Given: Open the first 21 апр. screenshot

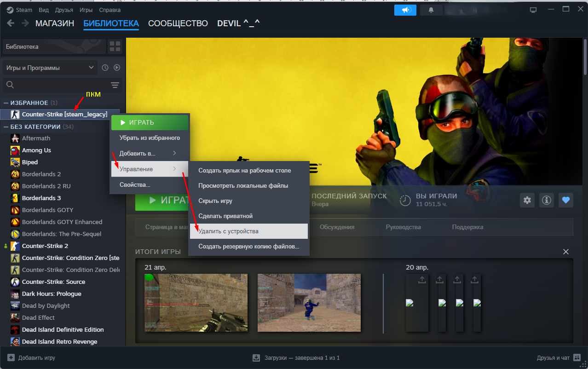Looking at the screenshot, I should click(x=196, y=303).
